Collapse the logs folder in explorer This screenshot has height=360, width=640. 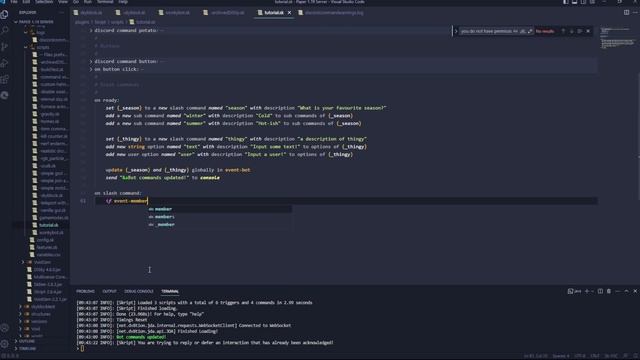(x=26, y=32)
